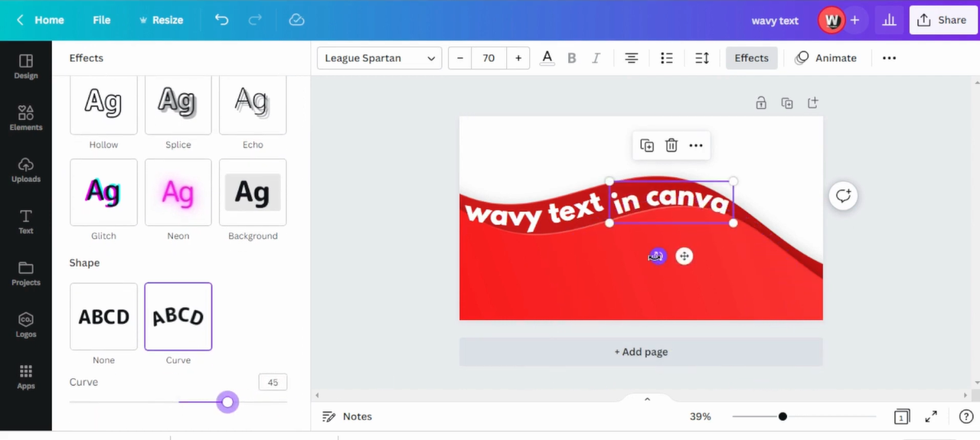Check cloud save status icon
The image size is (980, 440).
(x=297, y=20)
